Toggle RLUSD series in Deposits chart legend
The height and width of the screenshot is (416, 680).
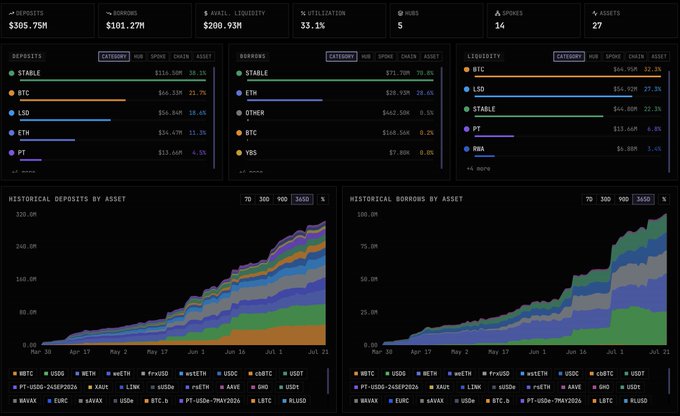click(x=294, y=401)
